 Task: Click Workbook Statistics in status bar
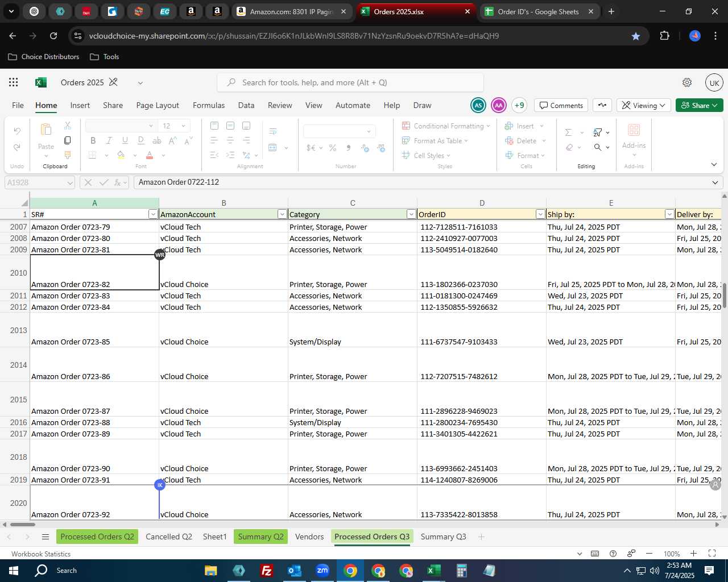coord(41,554)
